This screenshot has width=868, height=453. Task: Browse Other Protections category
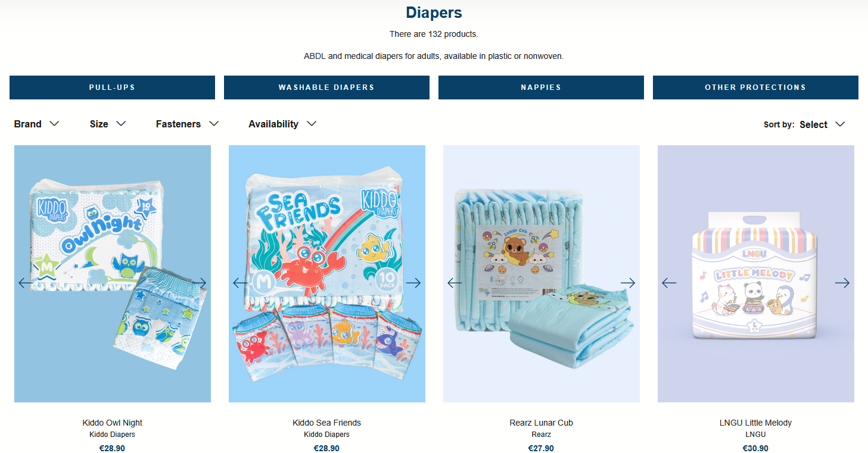pos(755,88)
